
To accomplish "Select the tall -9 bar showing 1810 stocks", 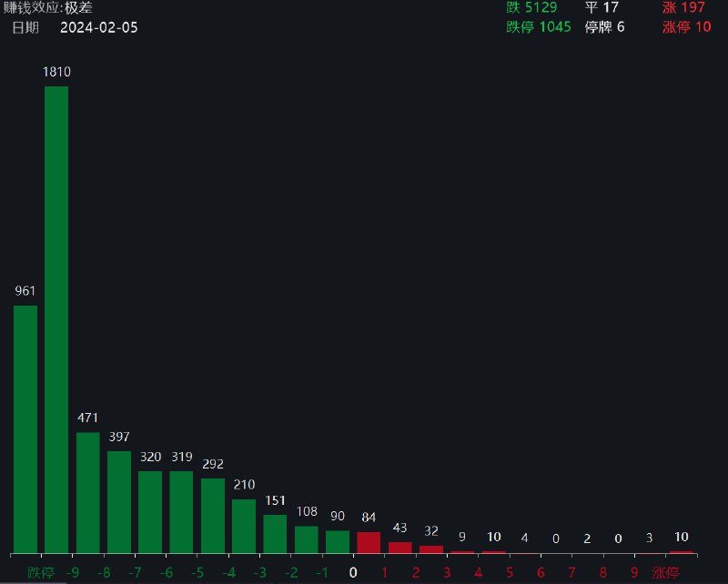I will pos(56,318).
